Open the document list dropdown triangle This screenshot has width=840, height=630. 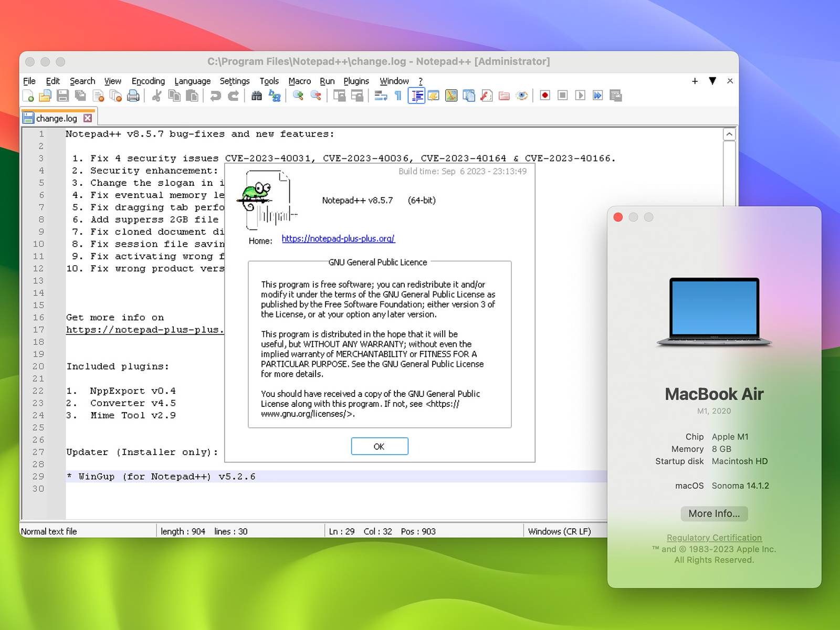coord(712,81)
